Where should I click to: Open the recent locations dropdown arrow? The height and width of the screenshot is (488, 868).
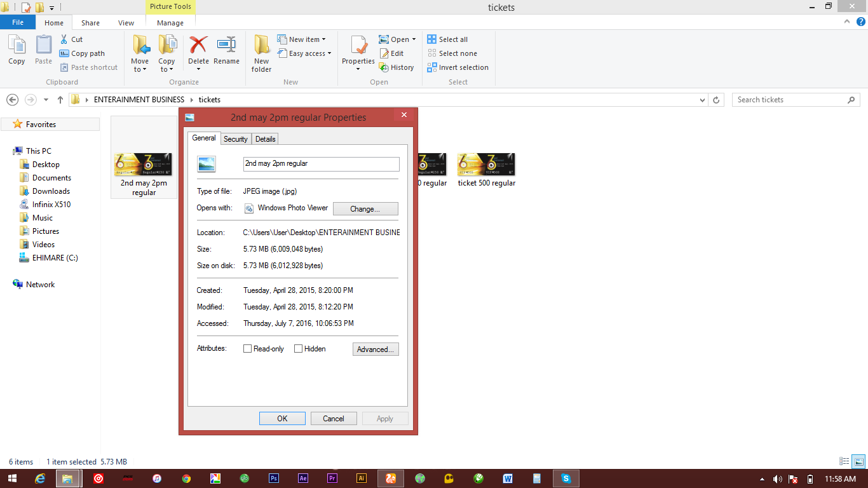(46, 100)
